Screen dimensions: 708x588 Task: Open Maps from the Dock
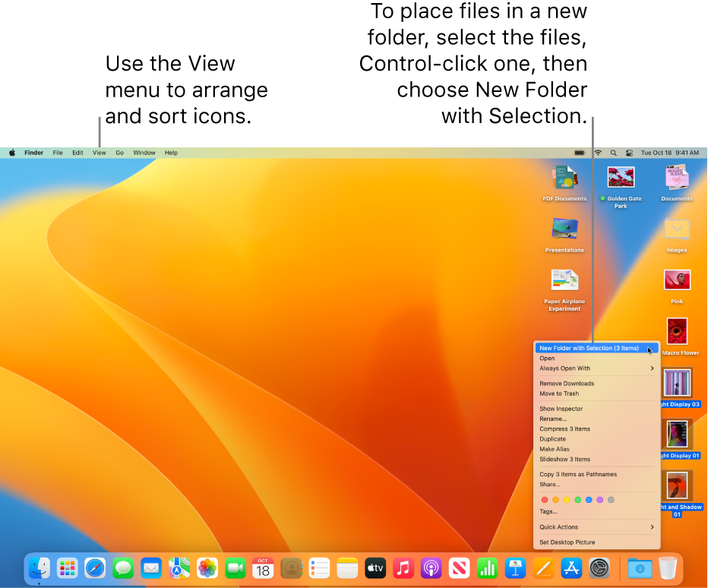(179, 568)
